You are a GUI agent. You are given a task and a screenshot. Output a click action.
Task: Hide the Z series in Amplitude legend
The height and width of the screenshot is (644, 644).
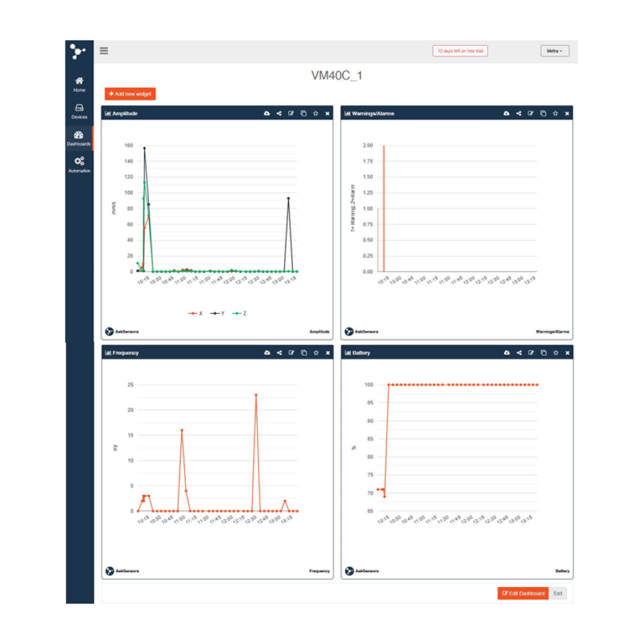pos(240,313)
